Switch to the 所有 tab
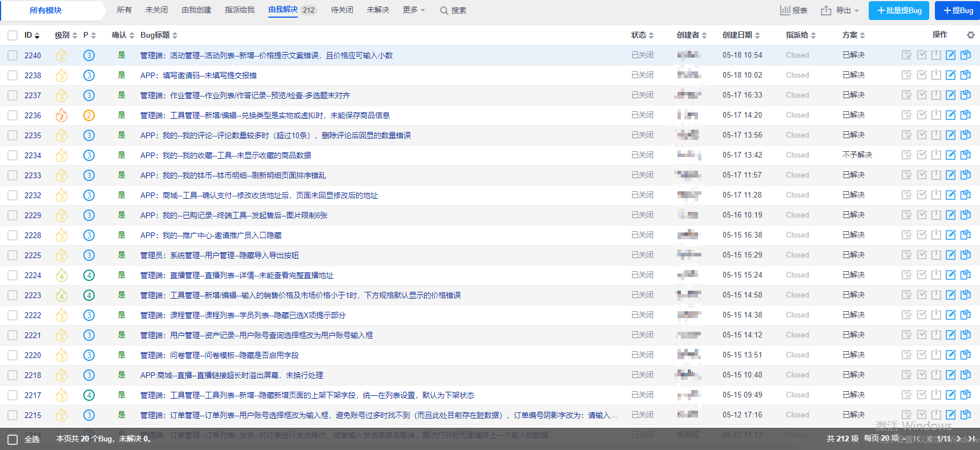Screen dimensions: 980x450 point(124,10)
